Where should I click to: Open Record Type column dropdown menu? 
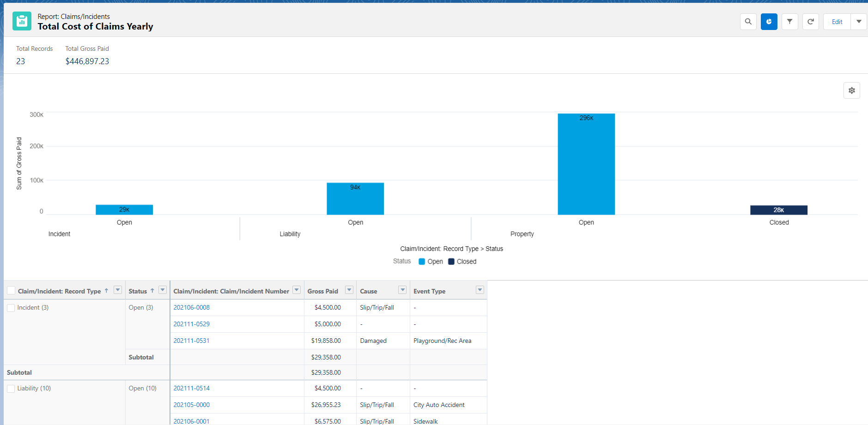point(118,290)
